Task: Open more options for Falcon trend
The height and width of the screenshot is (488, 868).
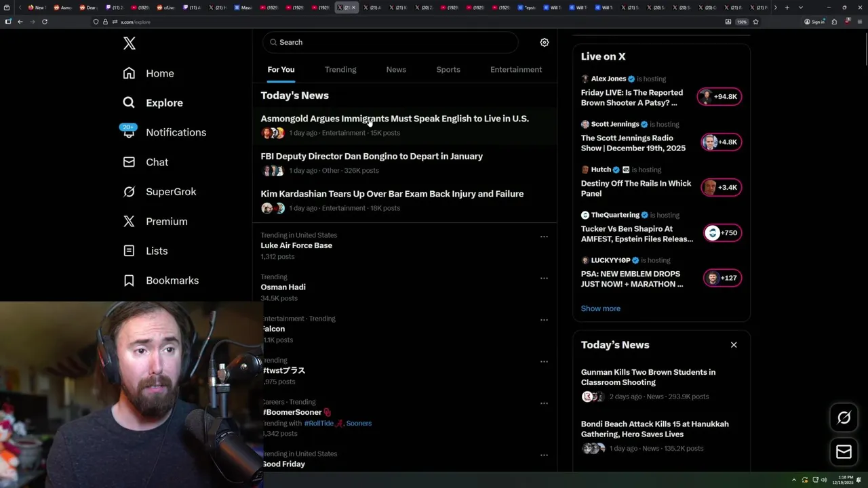Action: point(544,320)
